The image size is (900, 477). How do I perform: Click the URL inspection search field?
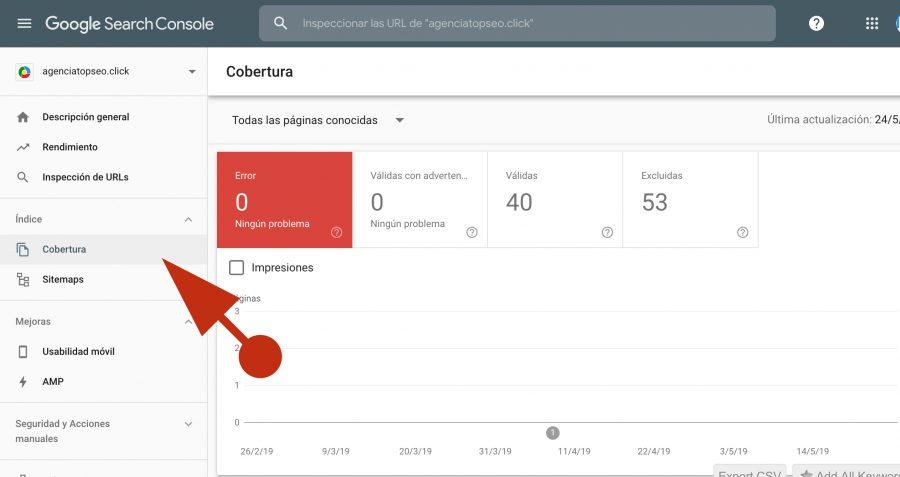pyautogui.click(x=530, y=23)
